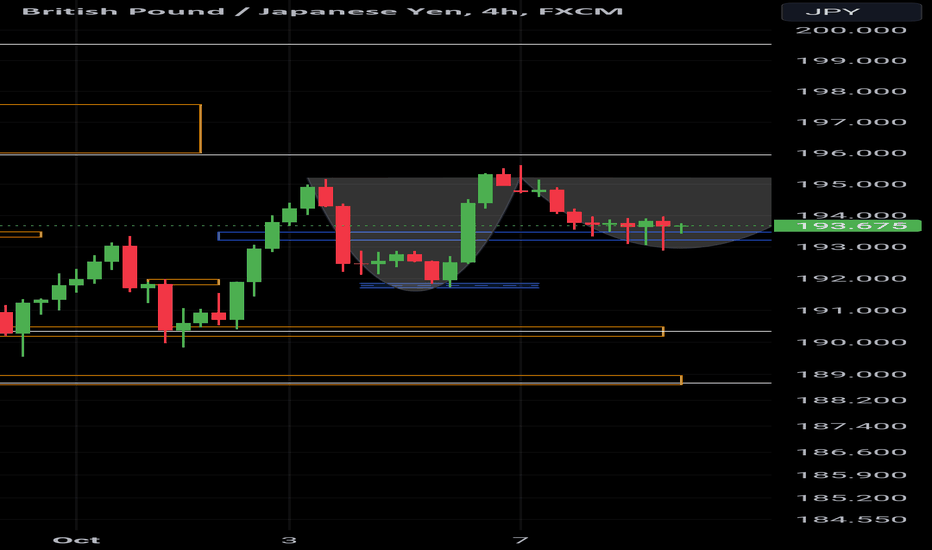Click the JPY currency button
This screenshot has height=550, width=932.
(851, 11)
